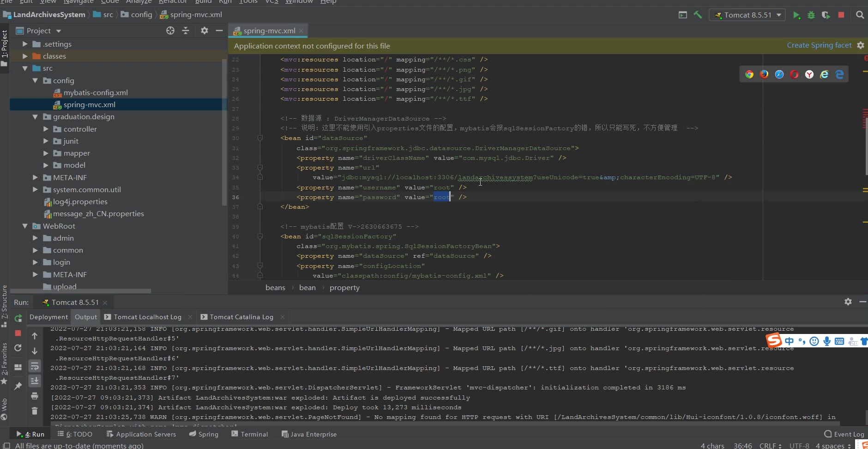Image resolution: width=868 pixels, height=449 pixels.
Task: Open in Firefox browser icon
Action: pyautogui.click(x=764, y=74)
